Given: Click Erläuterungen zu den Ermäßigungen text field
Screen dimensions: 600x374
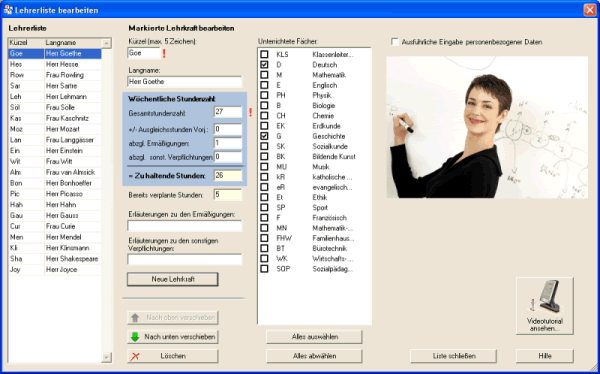Looking at the screenshot, I should point(184,226).
